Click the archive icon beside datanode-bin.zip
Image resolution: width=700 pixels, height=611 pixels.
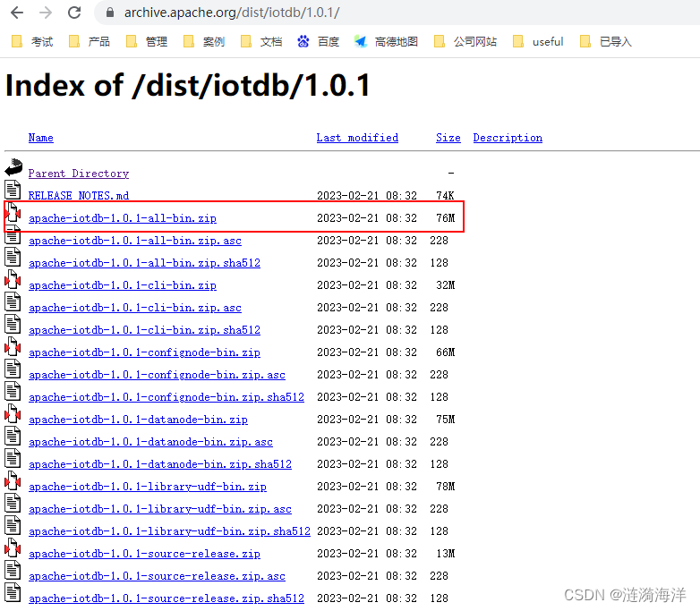(x=13, y=413)
